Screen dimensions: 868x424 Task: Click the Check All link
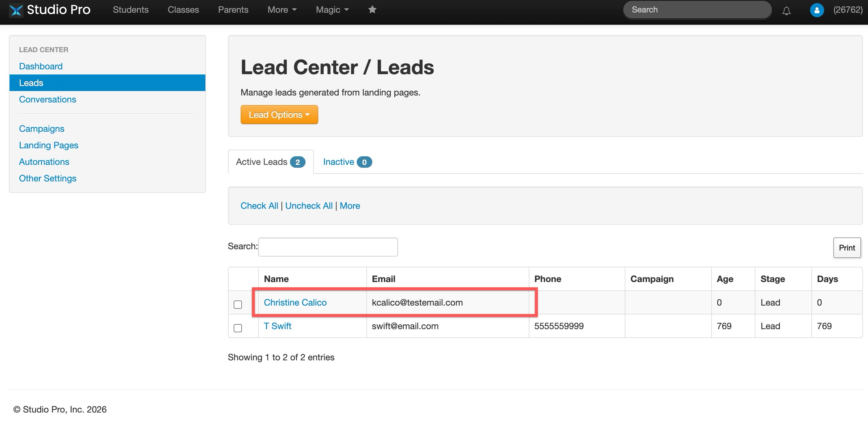259,205
